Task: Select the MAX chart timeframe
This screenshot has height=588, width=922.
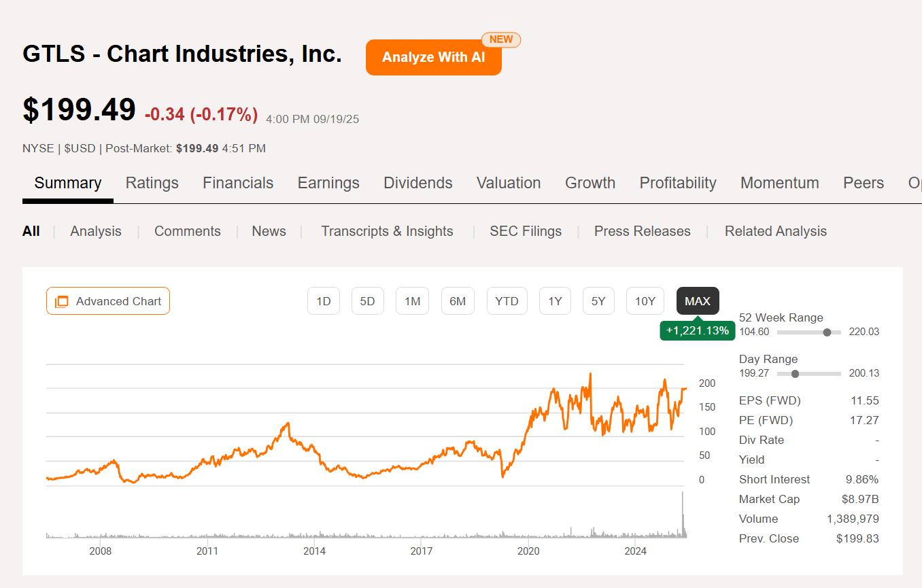Action: pos(698,300)
